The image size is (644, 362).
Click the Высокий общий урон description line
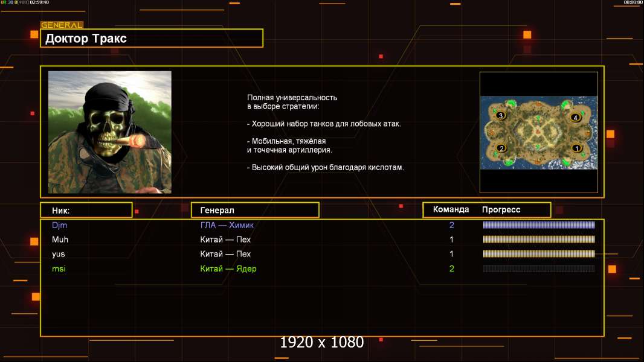(x=325, y=167)
